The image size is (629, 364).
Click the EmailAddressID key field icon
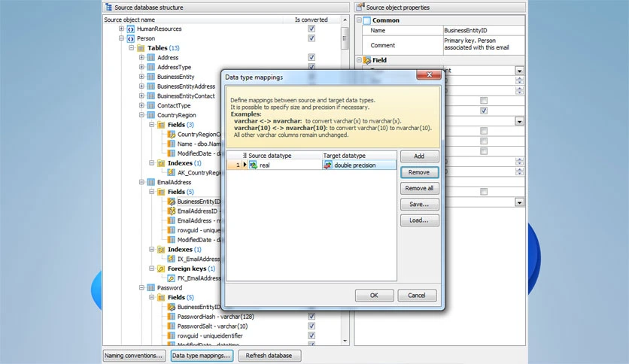tap(172, 211)
